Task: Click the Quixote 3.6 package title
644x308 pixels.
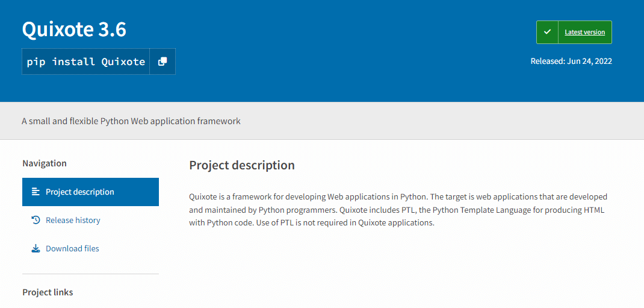Action: pos(74,30)
